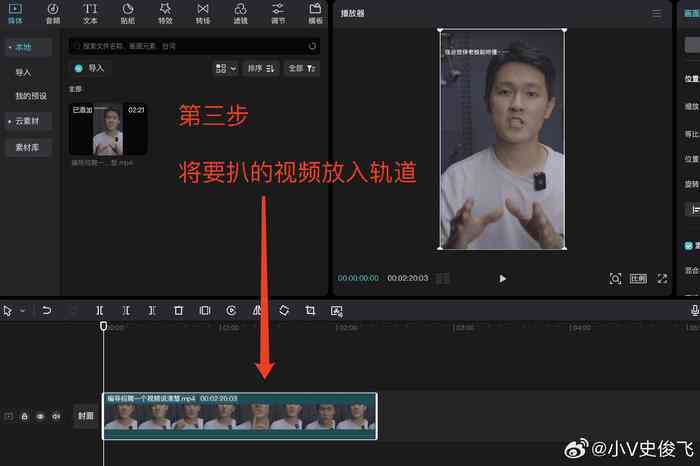Open the 滤镜 (Filters) tab
Viewport: 700px width, 466px height.
point(240,13)
